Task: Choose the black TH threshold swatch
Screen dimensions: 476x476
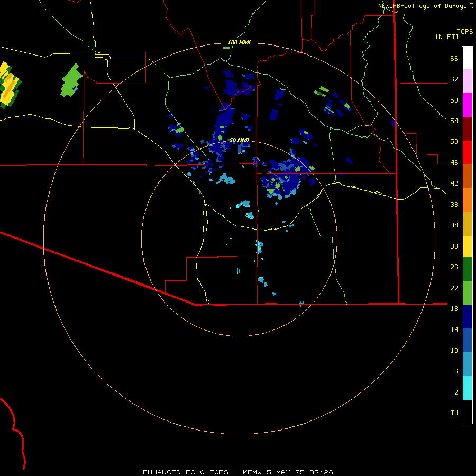Action: point(467,411)
